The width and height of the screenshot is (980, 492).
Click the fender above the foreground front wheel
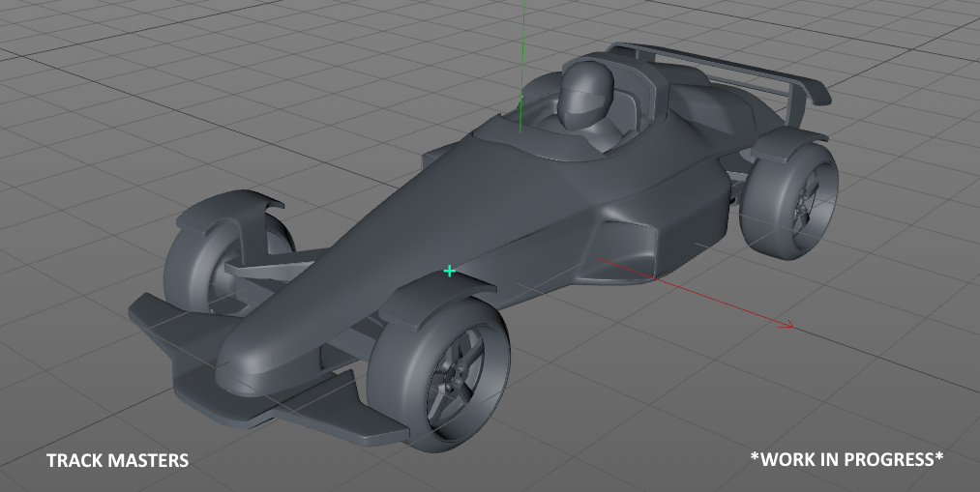436,301
